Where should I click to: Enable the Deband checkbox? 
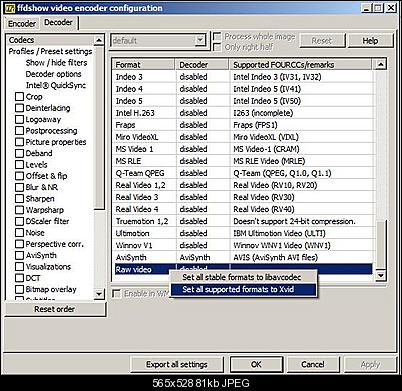pyautogui.click(x=19, y=153)
